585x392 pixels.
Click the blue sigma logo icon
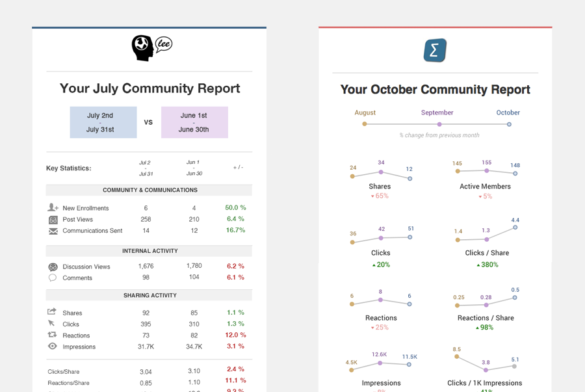click(435, 50)
